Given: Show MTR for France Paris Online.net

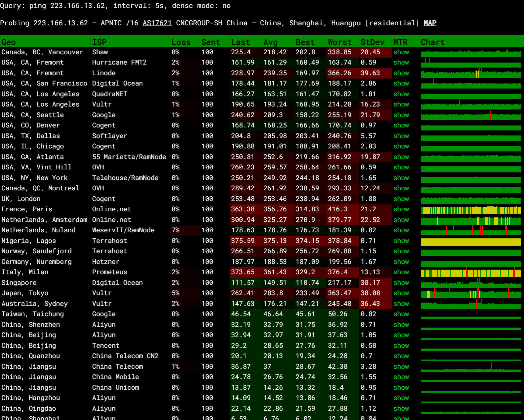Looking at the screenshot, I should [x=401, y=209].
